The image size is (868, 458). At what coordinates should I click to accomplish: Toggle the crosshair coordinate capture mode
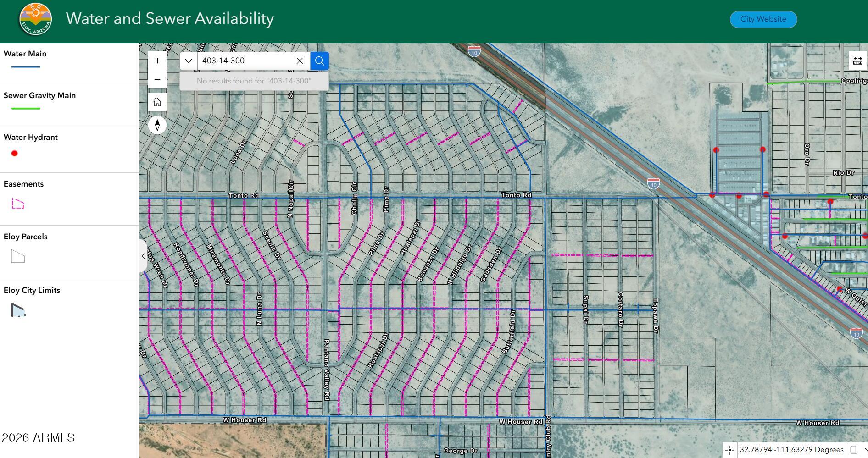point(730,450)
